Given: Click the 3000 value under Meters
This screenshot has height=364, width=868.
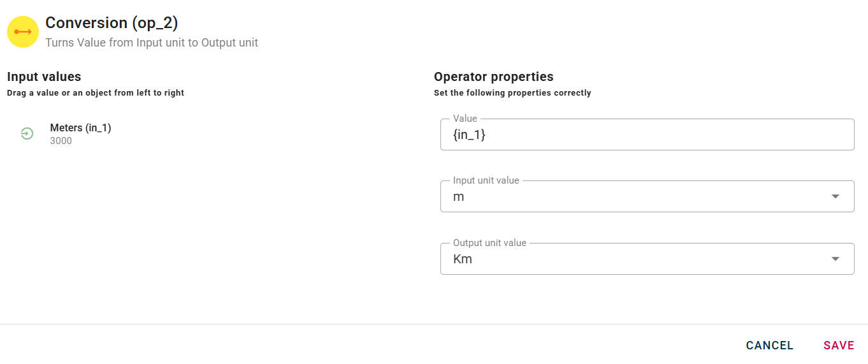Looking at the screenshot, I should tap(61, 141).
